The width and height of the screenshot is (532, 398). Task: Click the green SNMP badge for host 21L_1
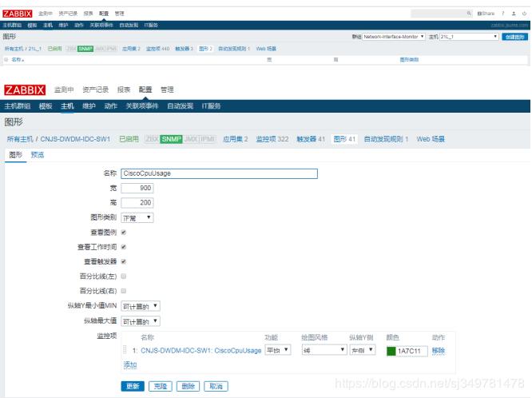[85, 49]
